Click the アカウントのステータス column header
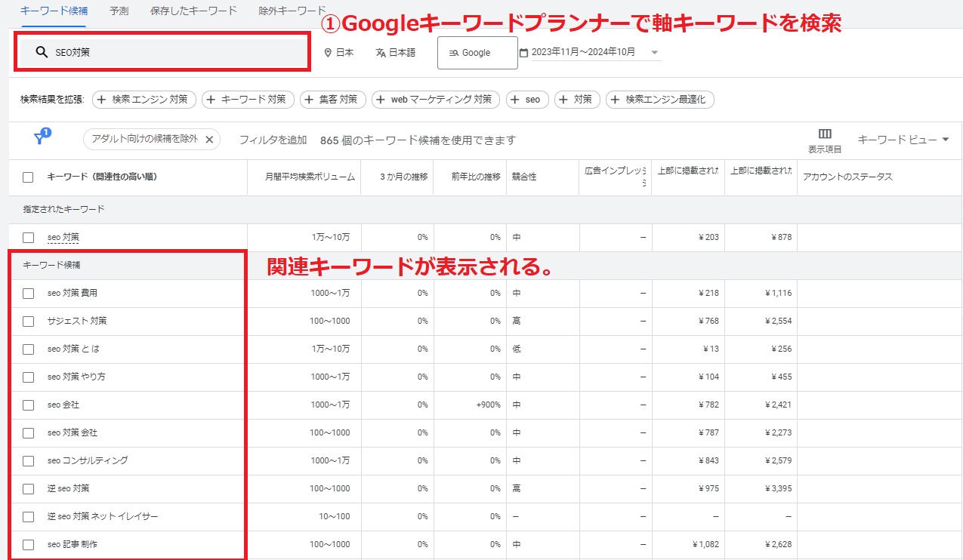The image size is (963, 560). [x=847, y=177]
